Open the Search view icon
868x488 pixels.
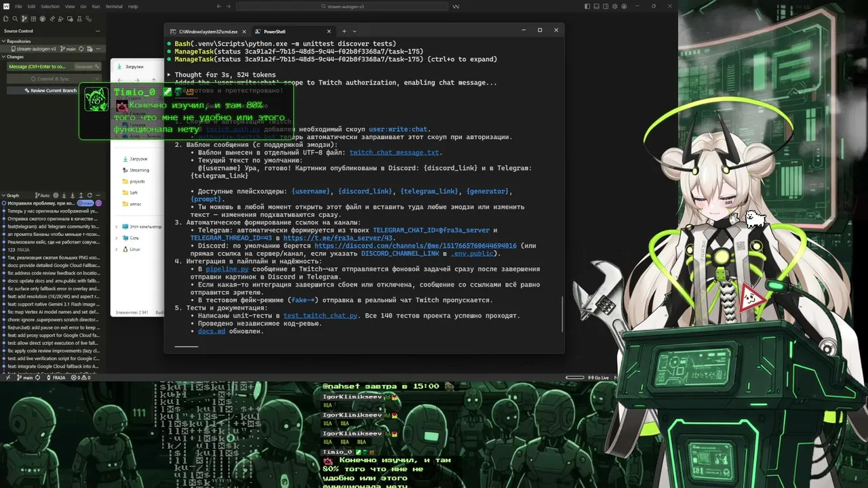pyautogui.click(x=15, y=18)
